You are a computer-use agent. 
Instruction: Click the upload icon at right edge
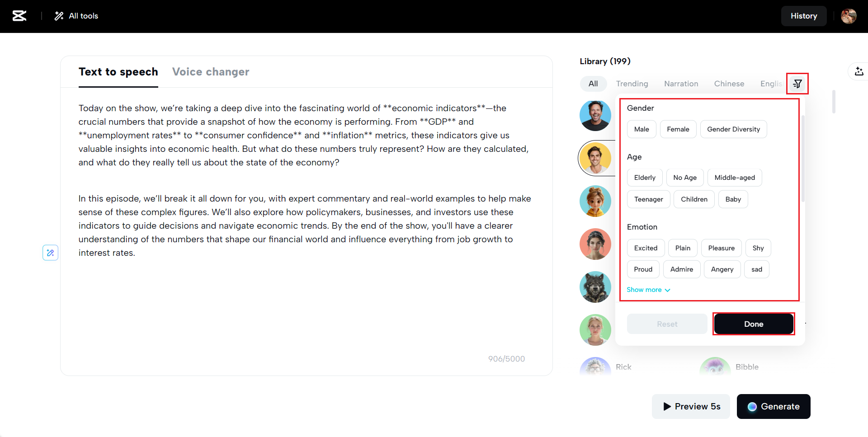(x=859, y=71)
